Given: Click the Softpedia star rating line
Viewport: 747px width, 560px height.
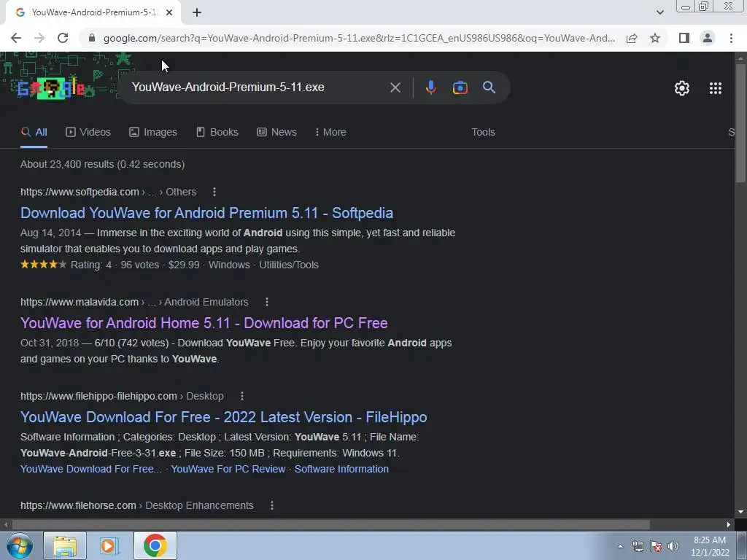Looking at the screenshot, I should click(x=169, y=265).
